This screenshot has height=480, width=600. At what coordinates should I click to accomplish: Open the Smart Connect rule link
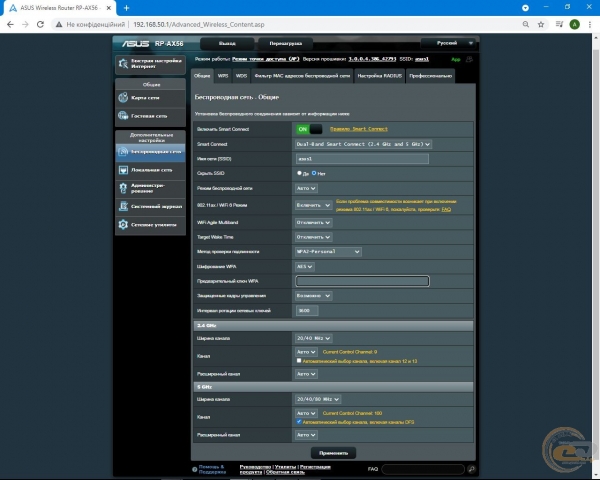(x=359, y=129)
